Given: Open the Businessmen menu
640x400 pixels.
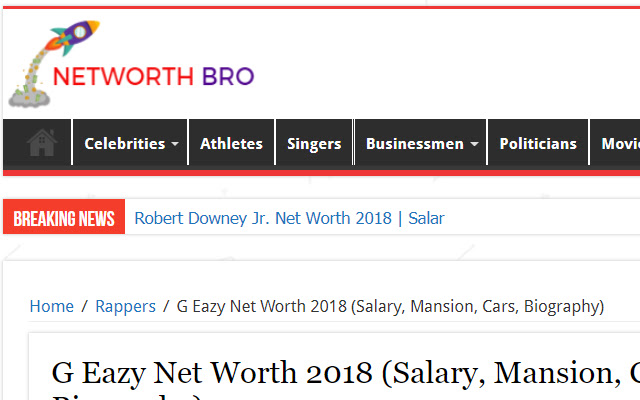Looking at the screenshot, I should tap(414, 143).
